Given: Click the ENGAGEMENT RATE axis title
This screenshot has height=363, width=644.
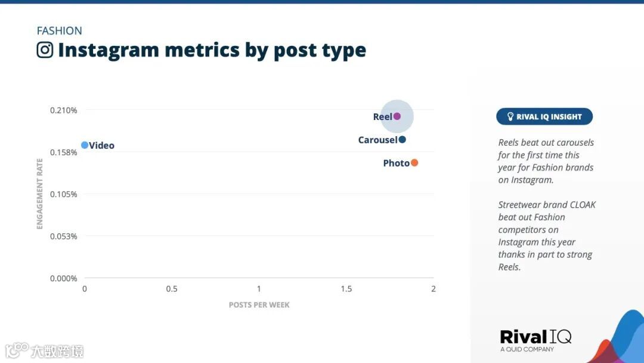Looking at the screenshot, I should coord(39,193).
